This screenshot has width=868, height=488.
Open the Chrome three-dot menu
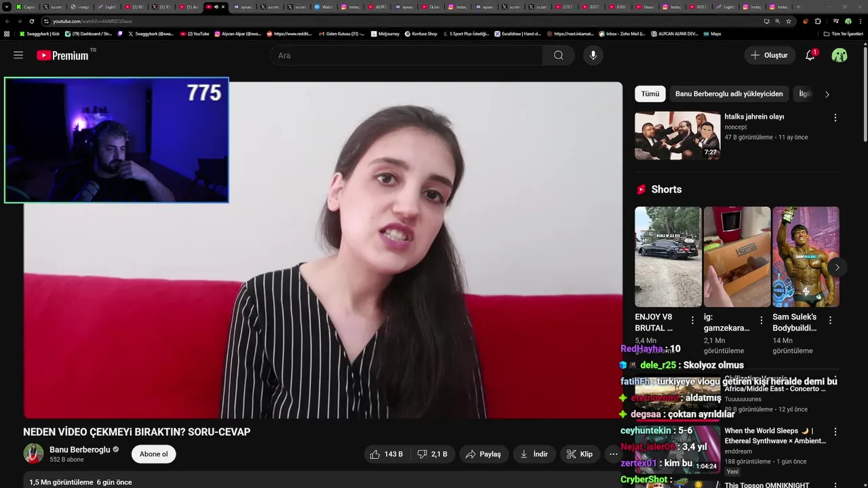861,21
